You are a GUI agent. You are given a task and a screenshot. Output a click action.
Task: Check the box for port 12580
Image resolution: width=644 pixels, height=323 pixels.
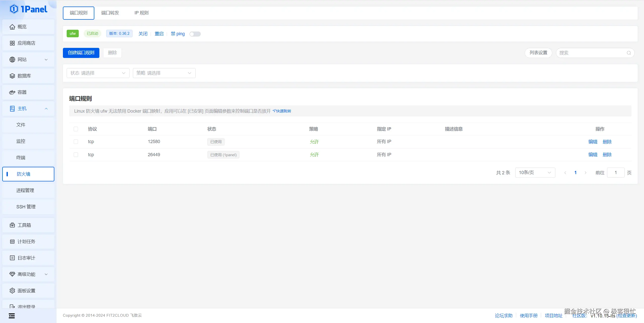click(x=76, y=142)
